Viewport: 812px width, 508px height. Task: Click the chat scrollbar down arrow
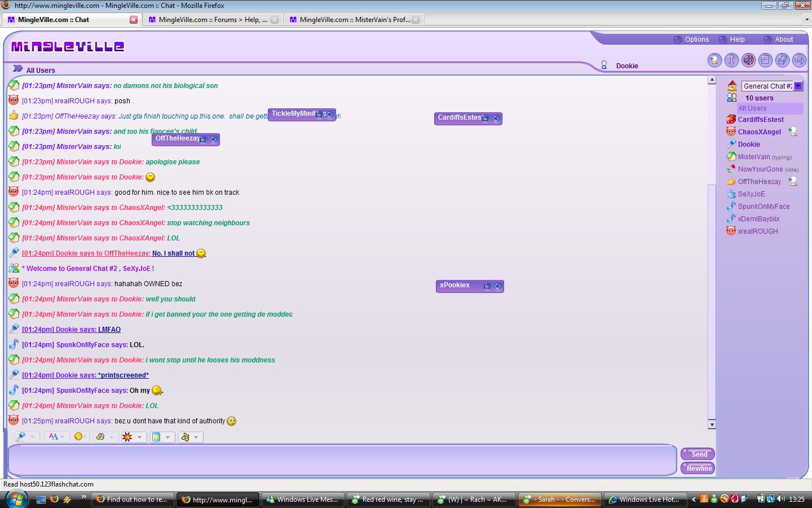click(712, 424)
